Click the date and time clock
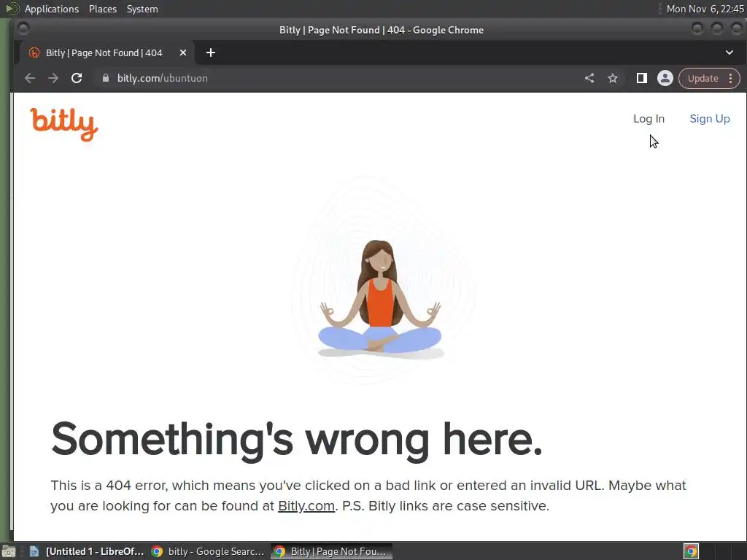Screen dimensions: 747x560 point(705,9)
